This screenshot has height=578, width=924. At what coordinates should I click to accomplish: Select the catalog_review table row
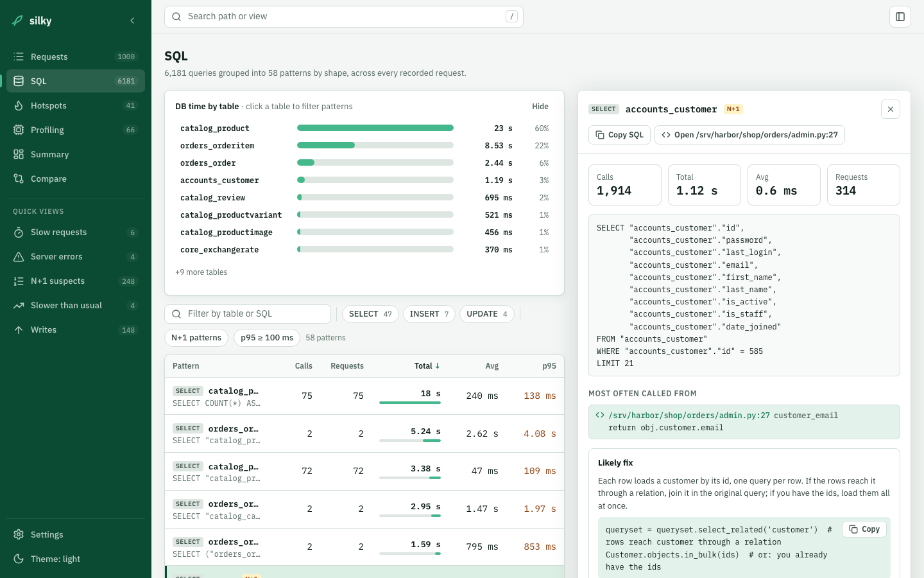pos(364,198)
